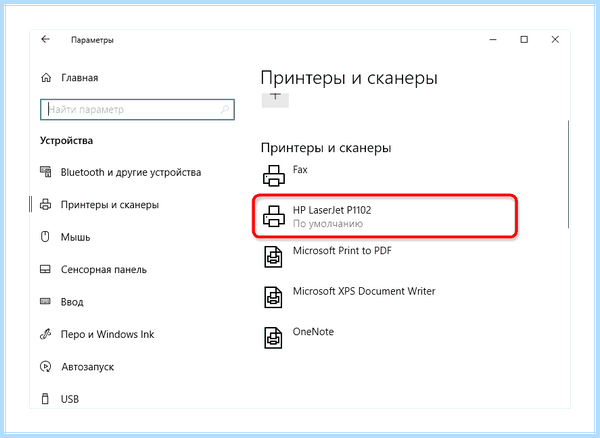600x438 pixels.
Task: Click the HP LaserJet P1102 printer icon
Action: click(x=274, y=216)
